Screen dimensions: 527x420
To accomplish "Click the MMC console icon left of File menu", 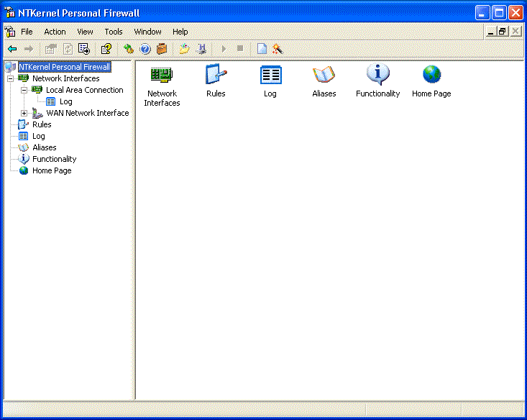I will (x=10, y=32).
